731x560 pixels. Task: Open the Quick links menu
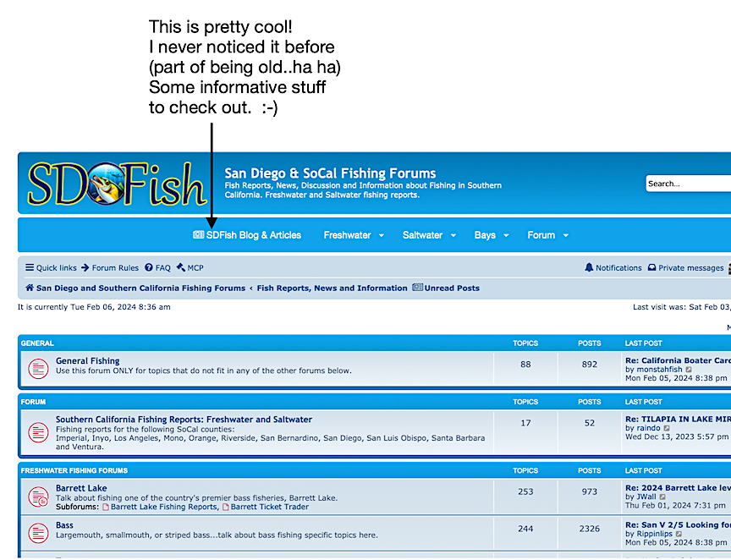coord(51,268)
